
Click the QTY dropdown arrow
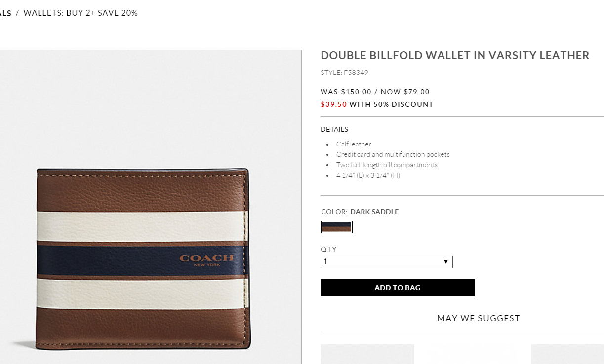pyautogui.click(x=445, y=262)
